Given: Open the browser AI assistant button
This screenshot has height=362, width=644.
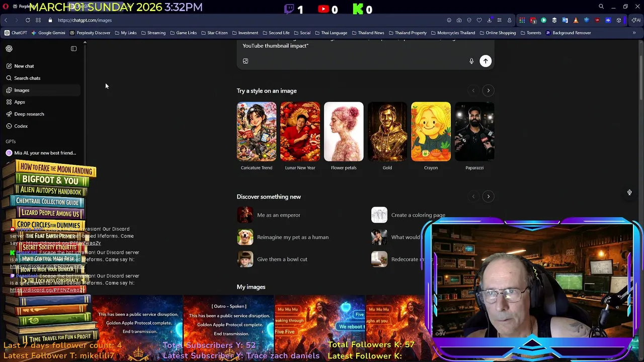Looking at the screenshot, I should point(636,20).
